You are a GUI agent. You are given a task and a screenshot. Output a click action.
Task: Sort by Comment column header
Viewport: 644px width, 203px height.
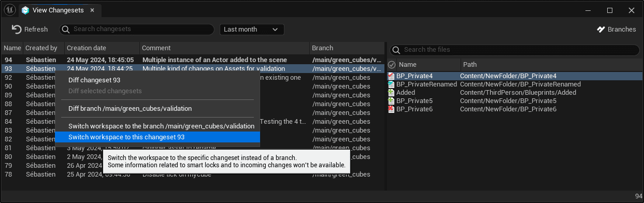pos(224,48)
